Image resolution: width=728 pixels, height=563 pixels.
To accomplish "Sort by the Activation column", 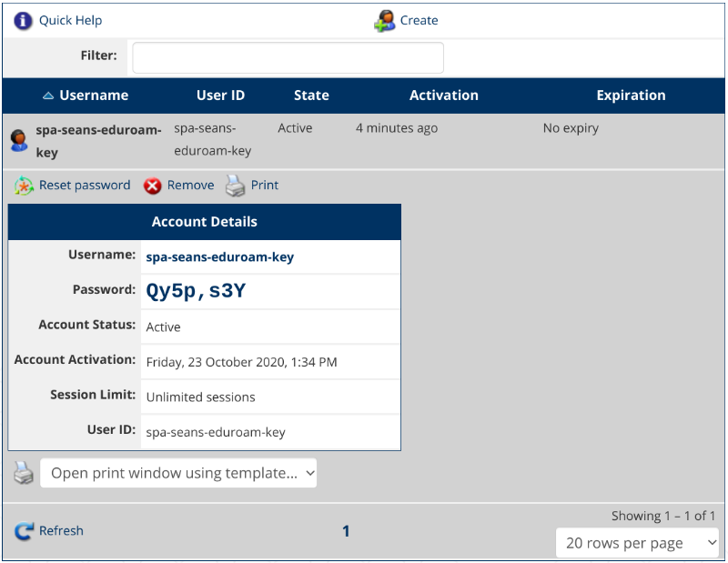I will click(x=444, y=96).
